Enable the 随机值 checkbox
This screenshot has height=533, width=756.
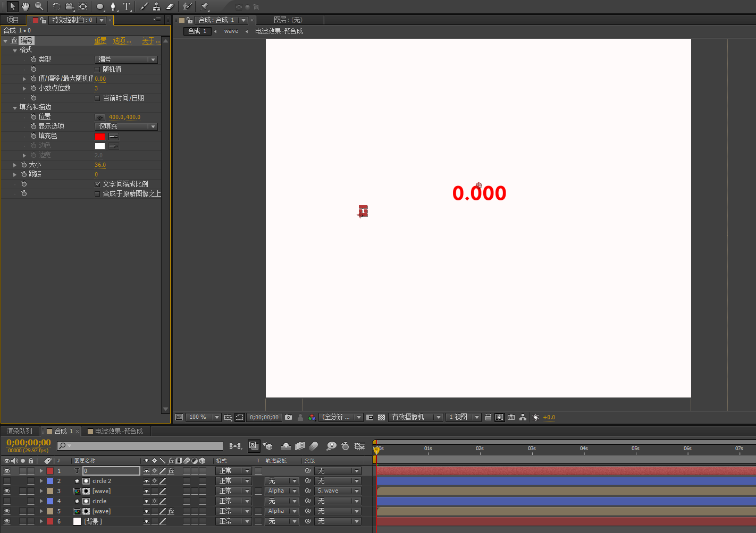(x=97, y=69)
